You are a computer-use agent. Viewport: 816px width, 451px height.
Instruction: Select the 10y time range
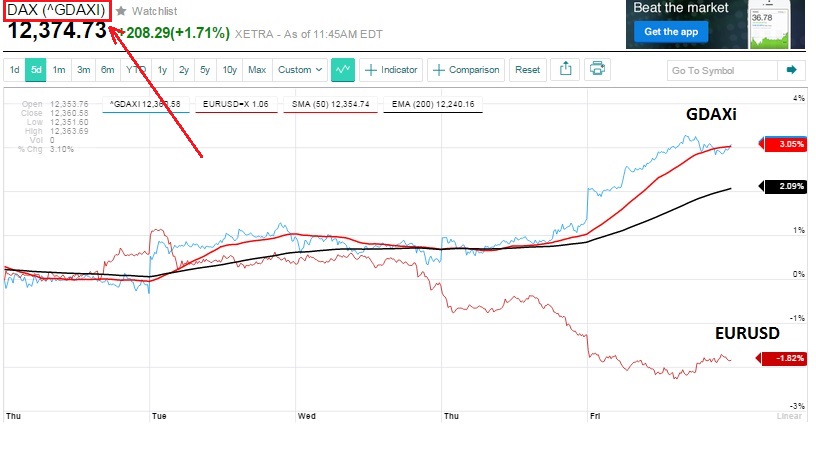pos(230,70)
